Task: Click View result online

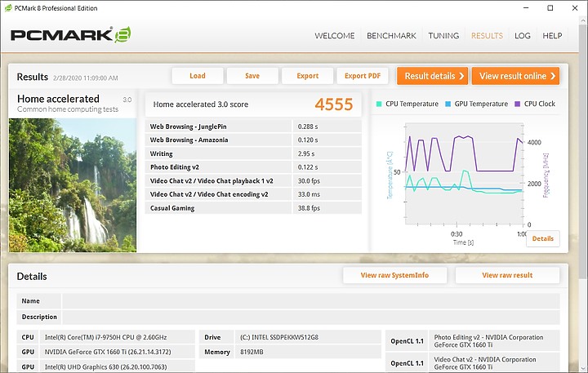Action: coord(515,76)
